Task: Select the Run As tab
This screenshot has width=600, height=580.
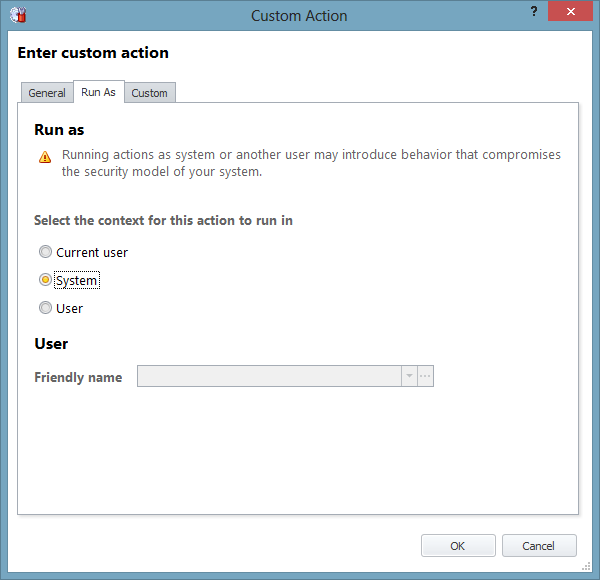Action: pyautogui.click(x=98, y=92)
